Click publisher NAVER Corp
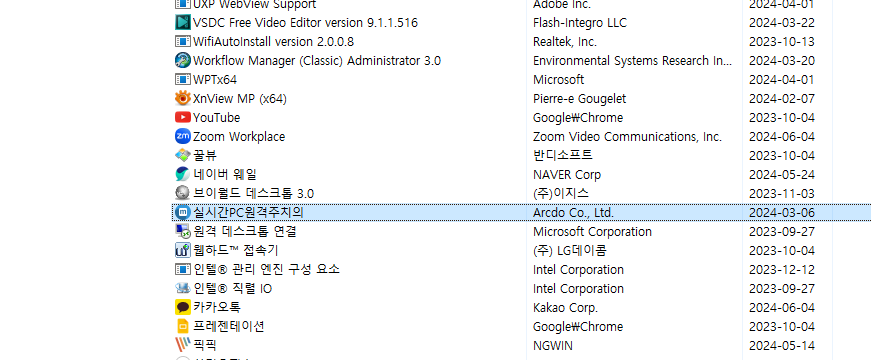This screenshot has height=360, width=871. point(567,174)
